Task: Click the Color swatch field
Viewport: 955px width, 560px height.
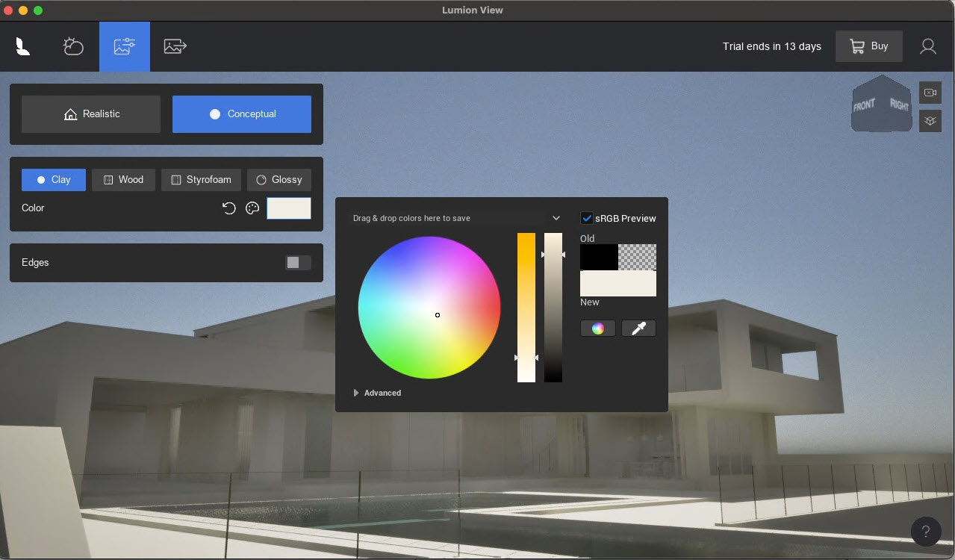Action: click(x=289, y=208)
